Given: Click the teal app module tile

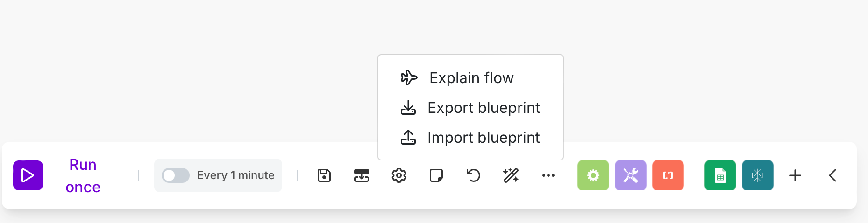Looking at the screenshot, I should (758, 175).
